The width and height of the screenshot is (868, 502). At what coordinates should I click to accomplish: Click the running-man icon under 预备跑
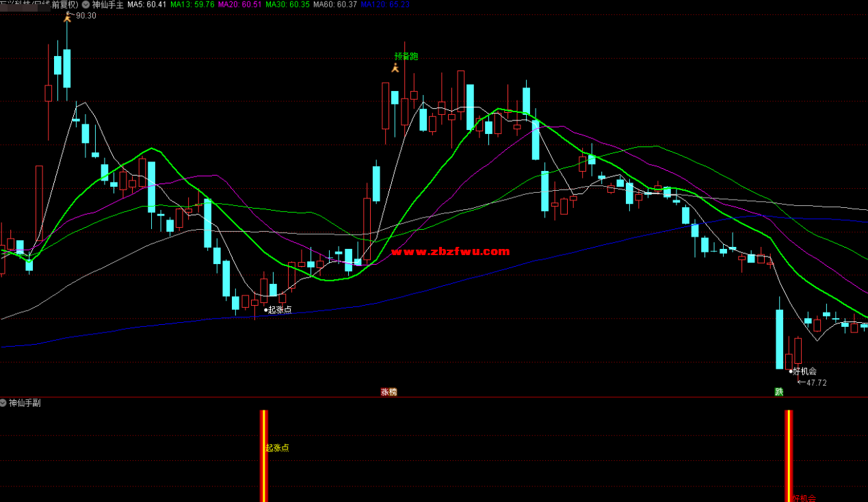(395, 68)
